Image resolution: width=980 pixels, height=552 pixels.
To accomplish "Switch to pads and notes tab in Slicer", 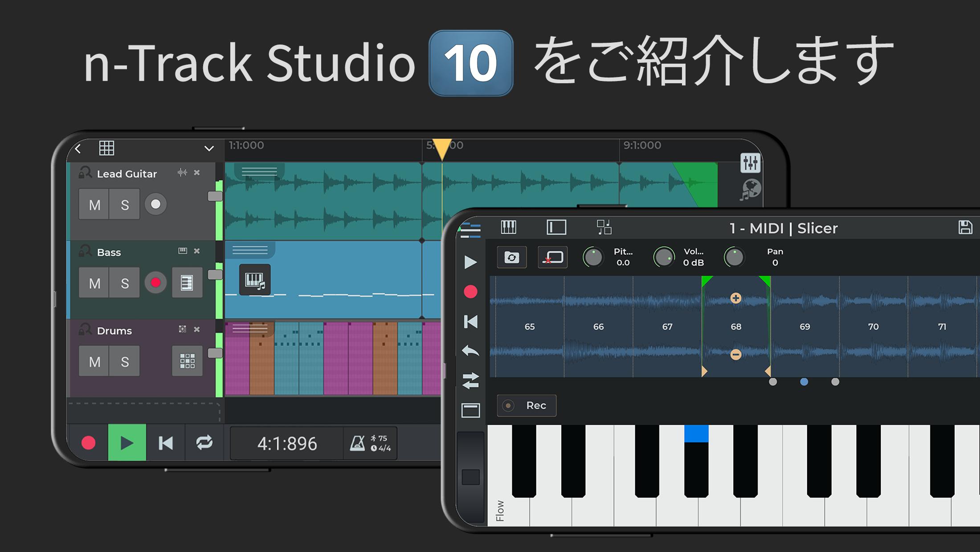I will point(604,227).
